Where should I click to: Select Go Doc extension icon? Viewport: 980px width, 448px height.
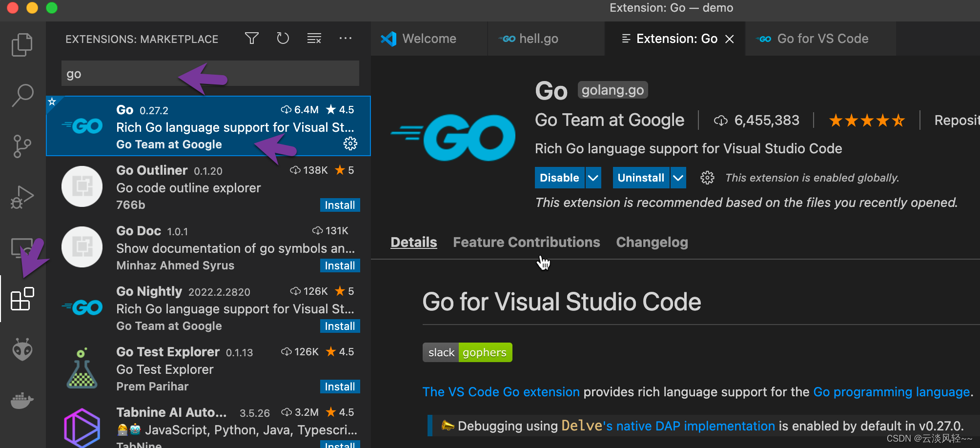tap(82, 247)
